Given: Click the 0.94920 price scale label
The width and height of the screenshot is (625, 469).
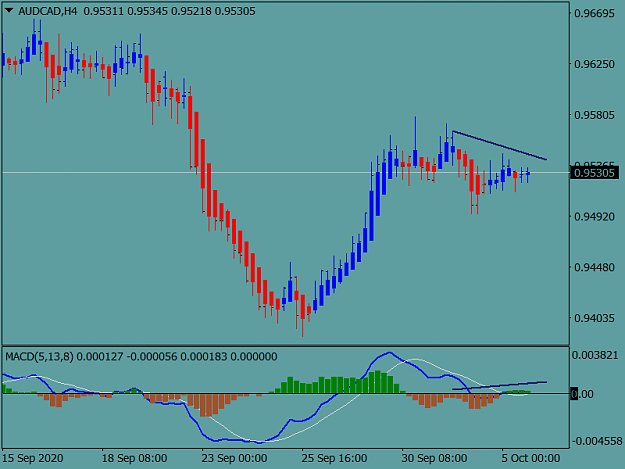Looking at the screenshot, I should click(594, 216).
